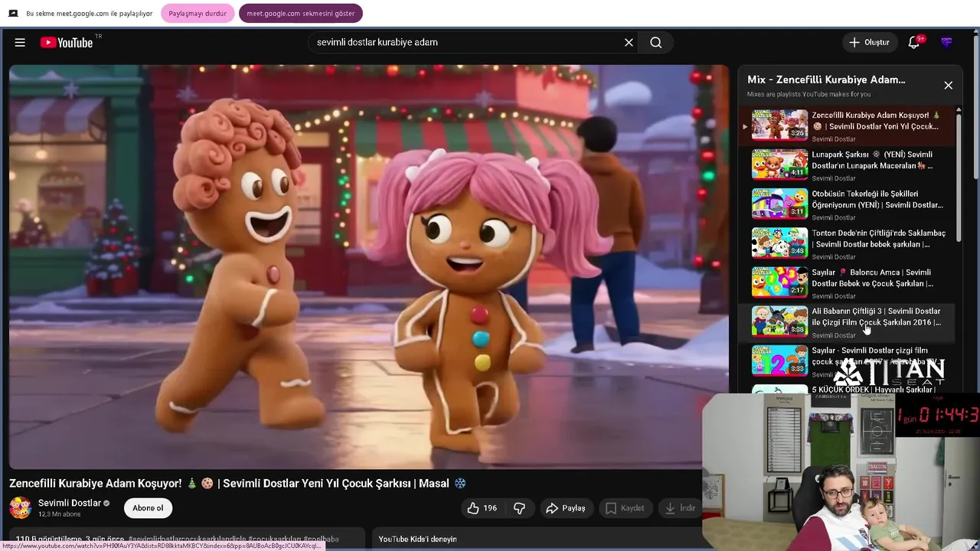
Task: Go to YouTube home via logo
Action: point(67,43)
